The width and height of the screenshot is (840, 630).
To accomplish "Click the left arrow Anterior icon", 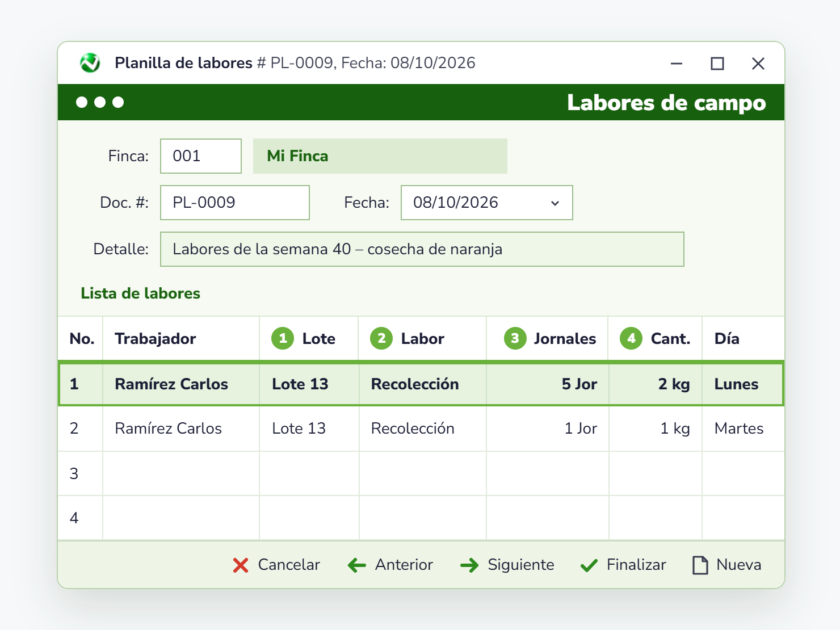I will [x=357, y=565].
